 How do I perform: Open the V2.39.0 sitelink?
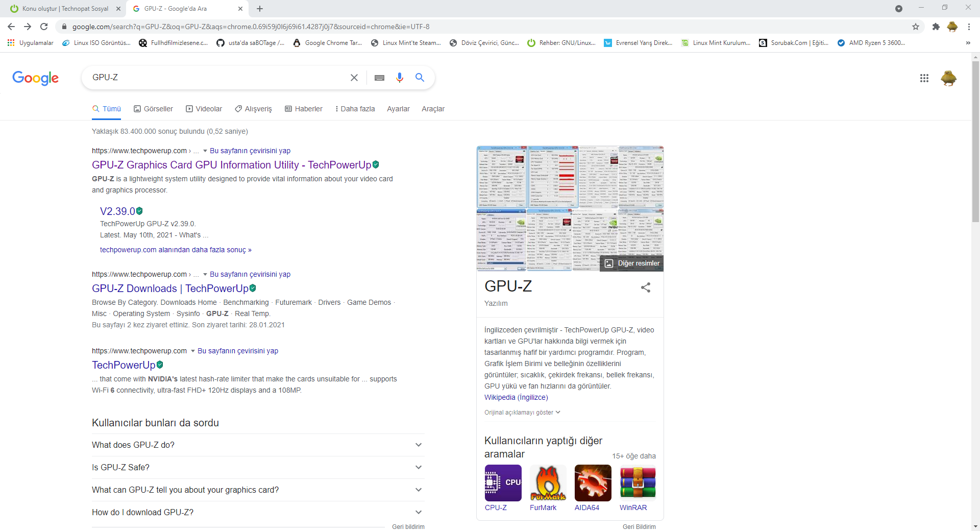pyautogui.click(x=117, y=211)
